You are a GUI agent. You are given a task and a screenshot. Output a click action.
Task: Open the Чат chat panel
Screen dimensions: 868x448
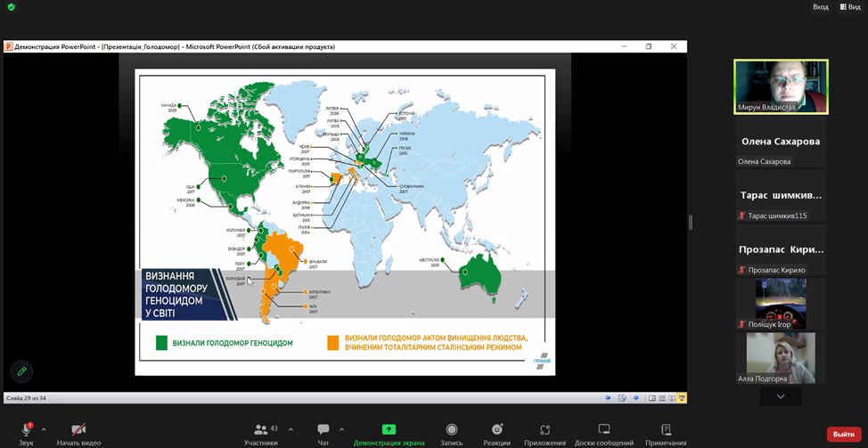click(x=323, y=432)
